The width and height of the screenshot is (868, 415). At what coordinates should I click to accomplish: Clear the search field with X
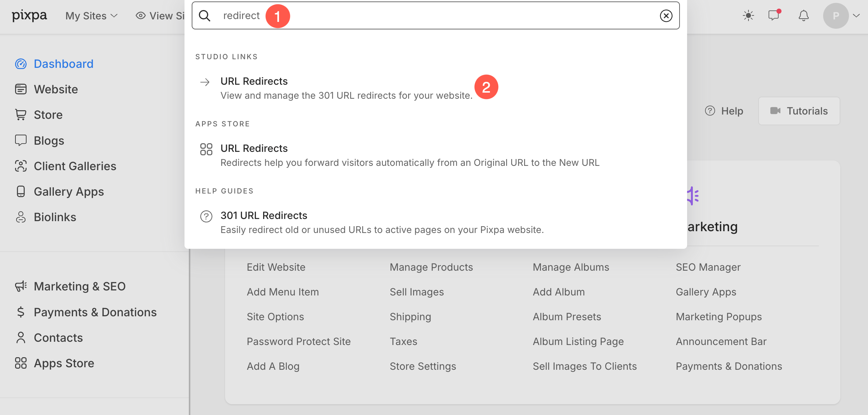point(666,16)
